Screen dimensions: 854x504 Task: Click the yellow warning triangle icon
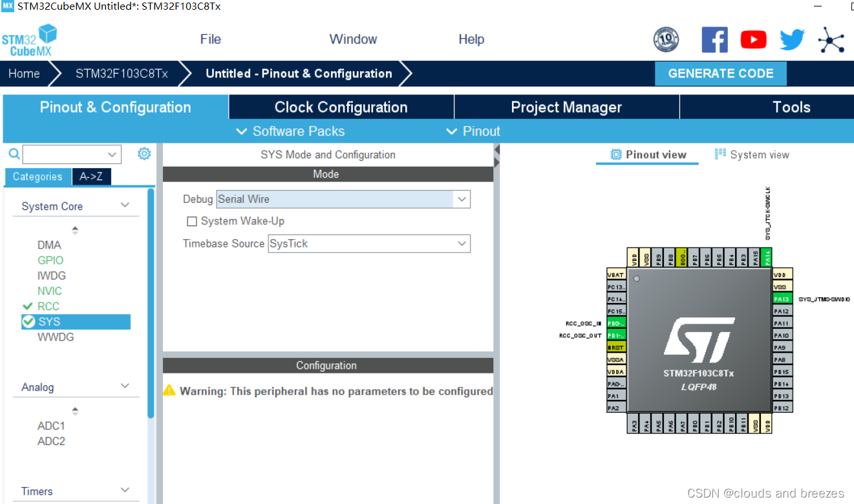[169, 390]
